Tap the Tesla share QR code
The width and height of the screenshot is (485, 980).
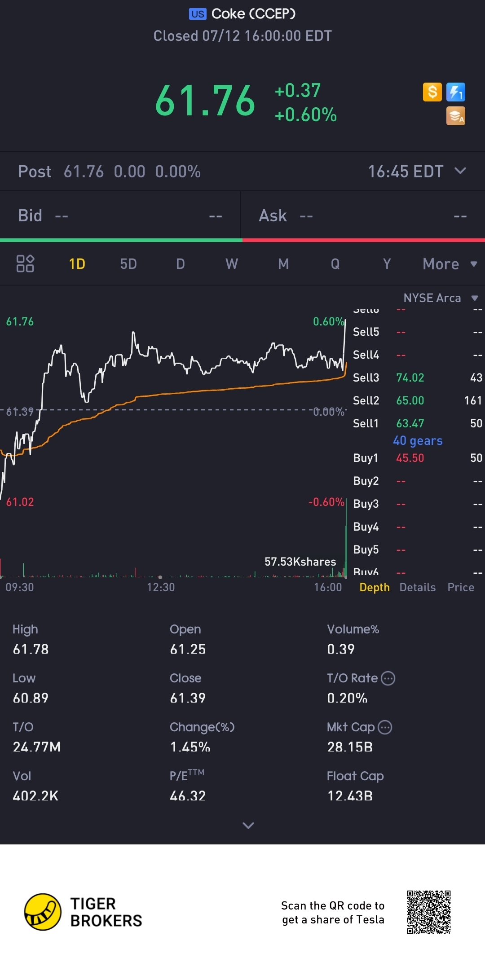tap(429, 912)
